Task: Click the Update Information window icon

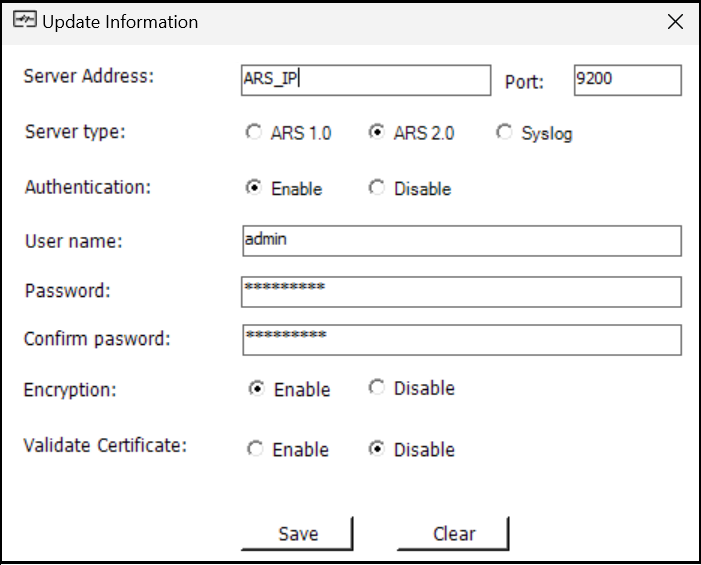Action: coord(24,21)
